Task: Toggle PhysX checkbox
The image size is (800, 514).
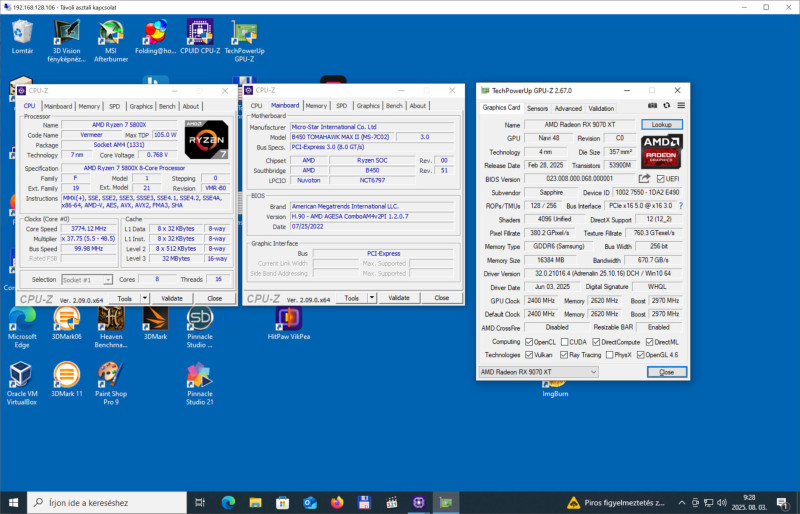Action: coord(609,355)
